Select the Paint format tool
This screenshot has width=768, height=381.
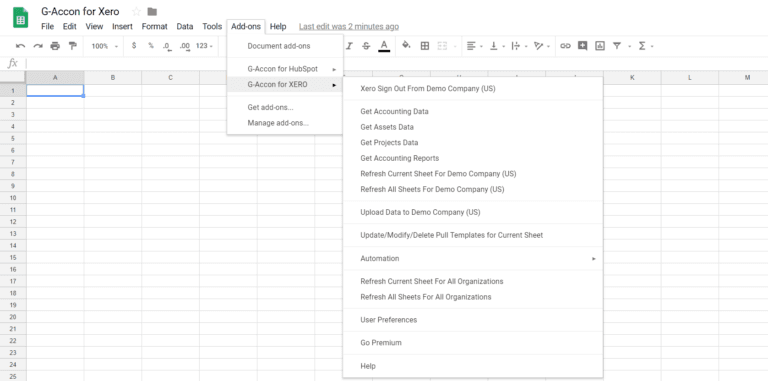[x=72, y=46]
